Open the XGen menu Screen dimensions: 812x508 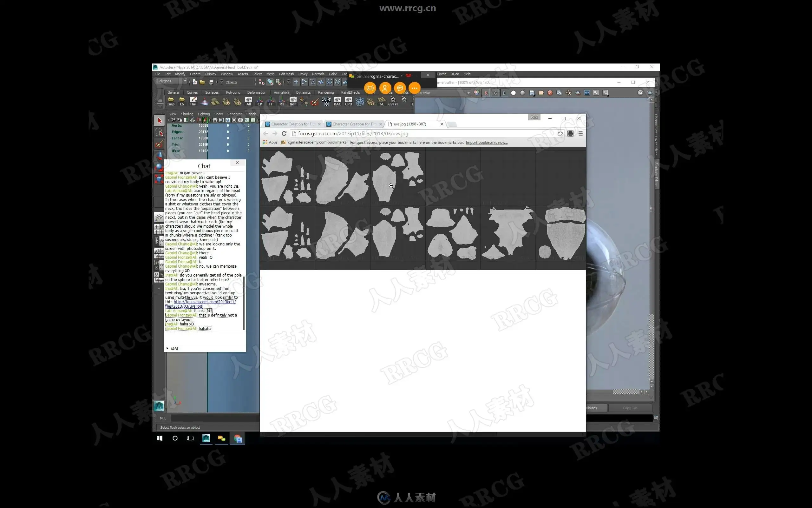(455, 74)
